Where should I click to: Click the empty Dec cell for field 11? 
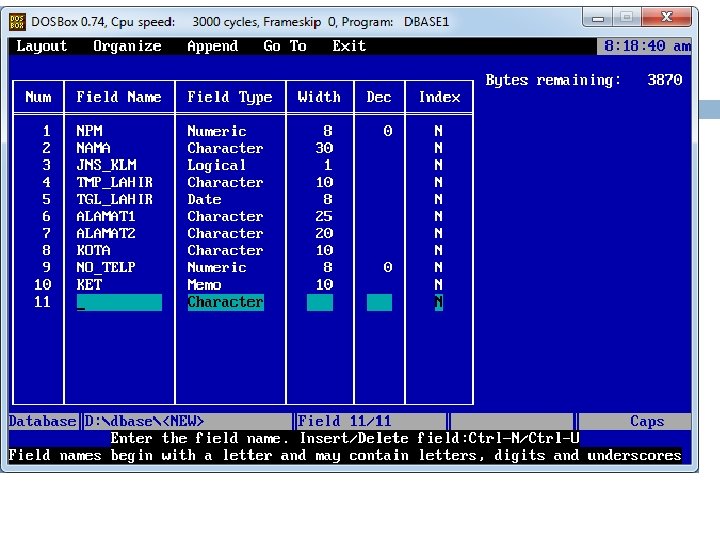(379, 303)
